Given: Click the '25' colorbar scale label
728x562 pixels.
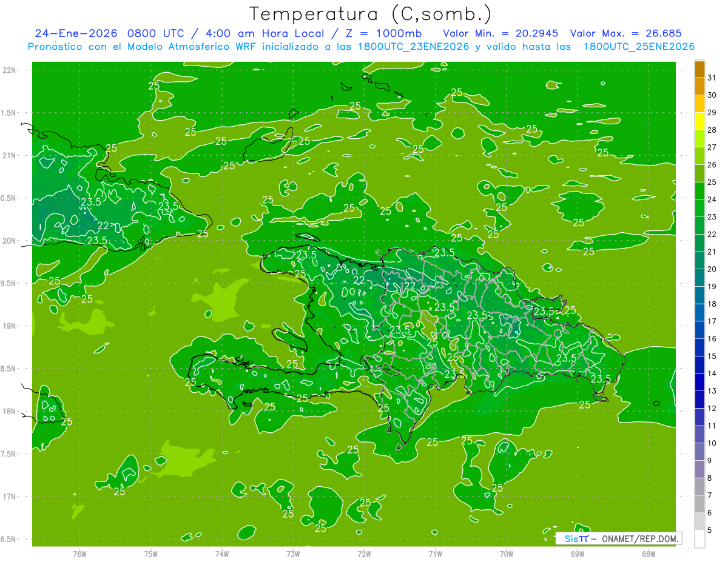Looking at the screenshot, I should (x=712, y=182).
